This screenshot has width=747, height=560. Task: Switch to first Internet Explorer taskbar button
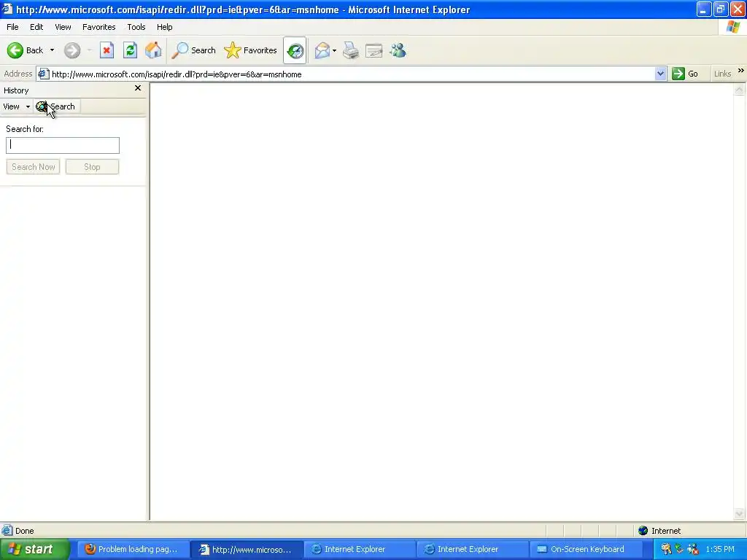click(x=359, y=550)
